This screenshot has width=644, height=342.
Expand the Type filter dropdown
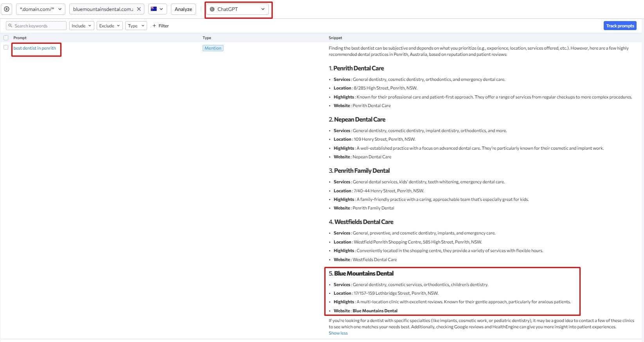pos(136,26)
